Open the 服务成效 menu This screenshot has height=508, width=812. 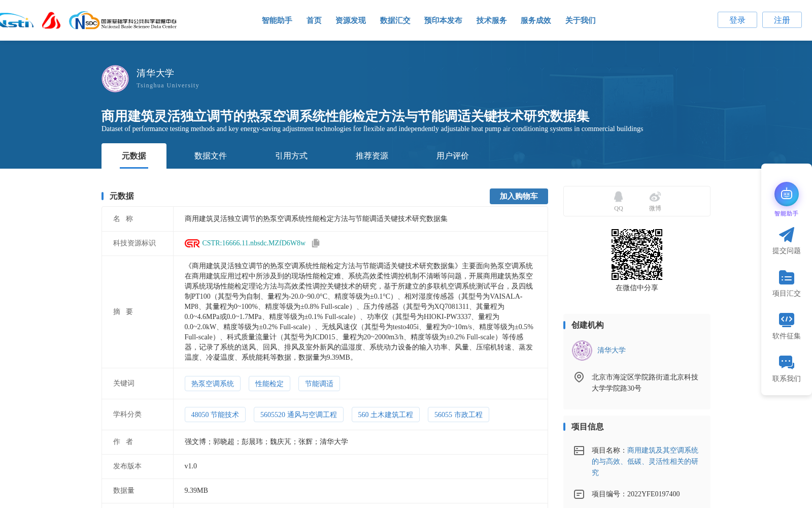click(536, 20)
